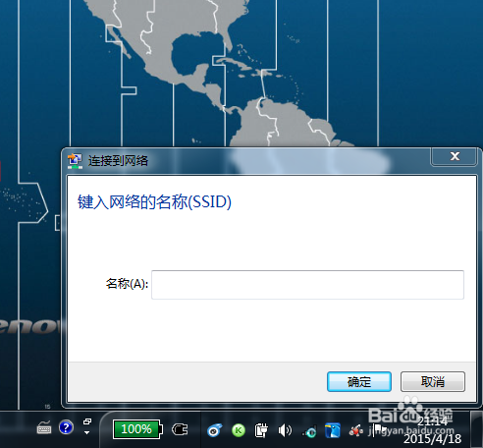Click the red and white tray icon

click(x=356, y=430)
